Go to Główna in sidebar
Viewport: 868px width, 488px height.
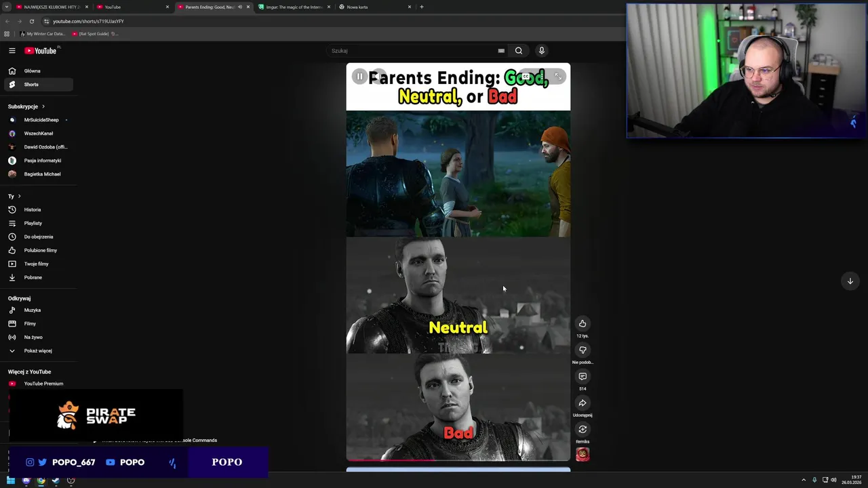(39, 70)
